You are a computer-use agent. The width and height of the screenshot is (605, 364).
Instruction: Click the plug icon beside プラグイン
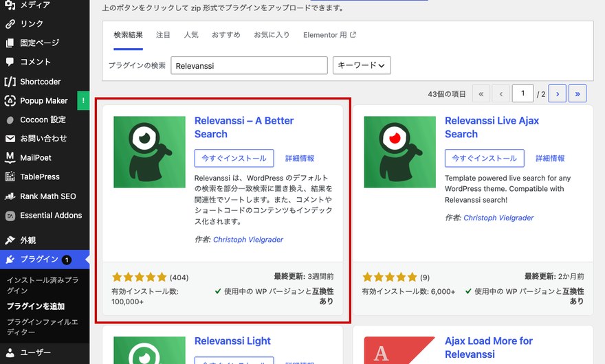[10, 260]
